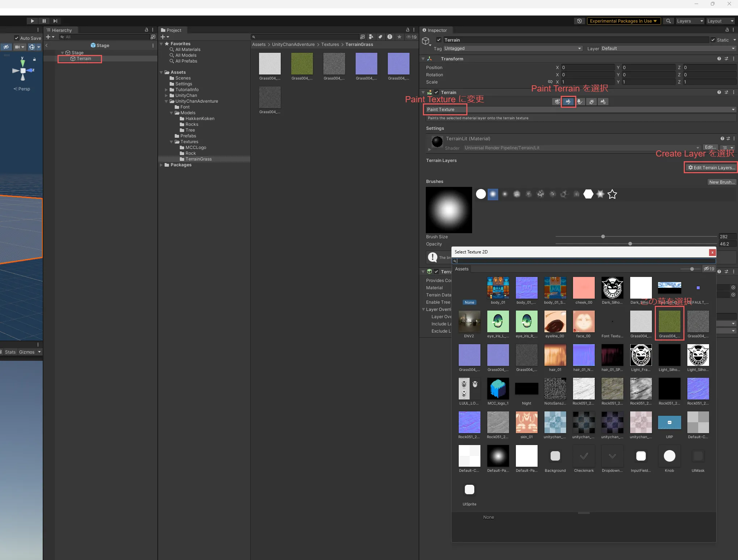Click the Create Neighbor Terrains tool
This screenshot has height=560, width=738.
[x=557, y=102]
